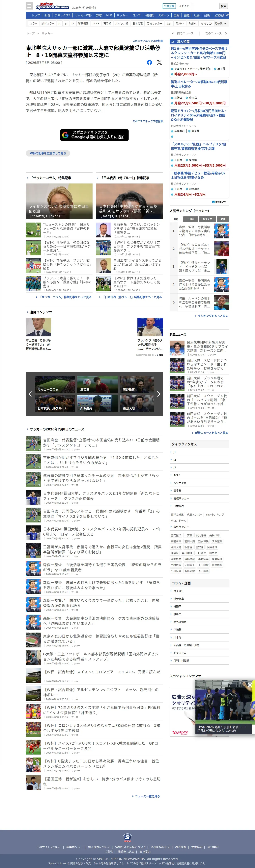Select the ゴルフ navigation item
The width and height of the screenshot is (255, 868).
point(137,15)
